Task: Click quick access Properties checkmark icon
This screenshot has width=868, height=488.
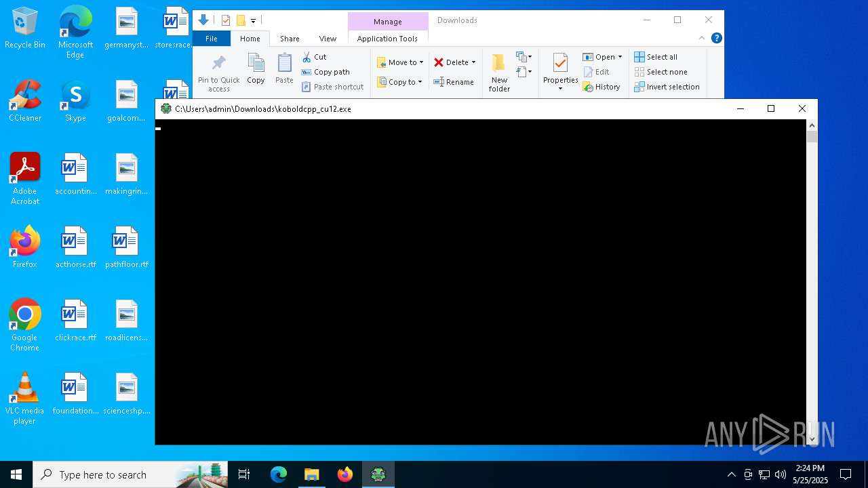Action: click(x=226, y=20)
